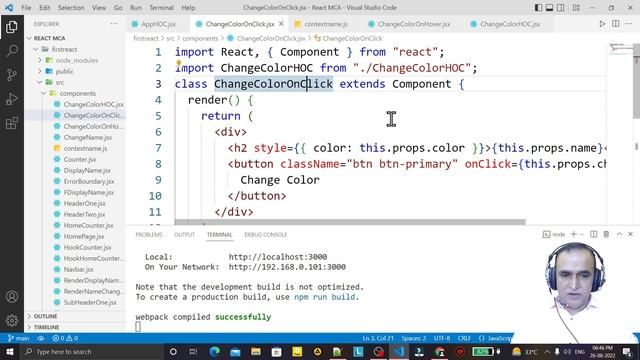Switch to the ChangeColorHOC.jsx tab

pyautogui.click(x=509, y=24)
